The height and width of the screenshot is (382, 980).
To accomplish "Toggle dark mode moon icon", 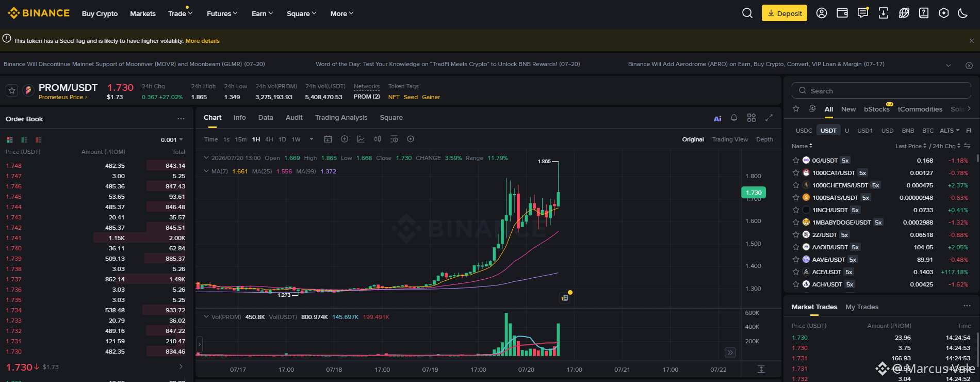I will click(963, 13).
